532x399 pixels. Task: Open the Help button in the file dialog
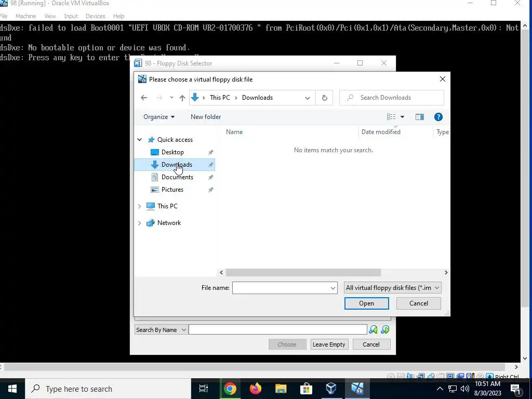pos(438,117)
